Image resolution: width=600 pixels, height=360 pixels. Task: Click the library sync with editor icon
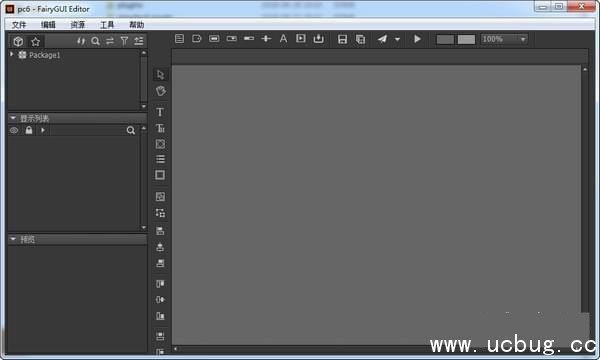(x=81, y=41)
